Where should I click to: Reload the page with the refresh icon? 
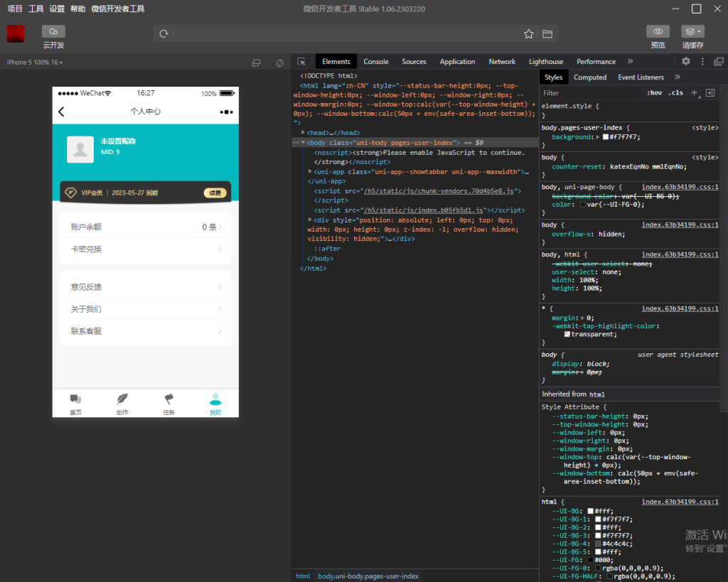click(164, 34)
